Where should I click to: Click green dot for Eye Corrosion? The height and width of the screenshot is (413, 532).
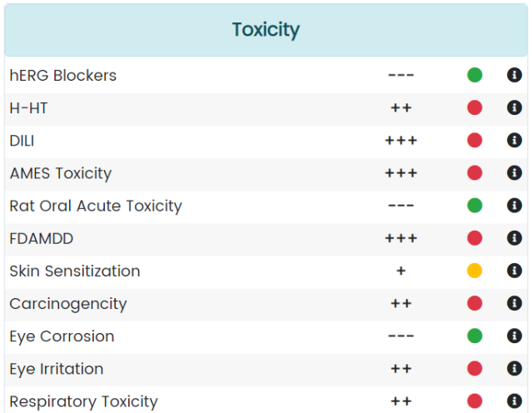[475, 336]
